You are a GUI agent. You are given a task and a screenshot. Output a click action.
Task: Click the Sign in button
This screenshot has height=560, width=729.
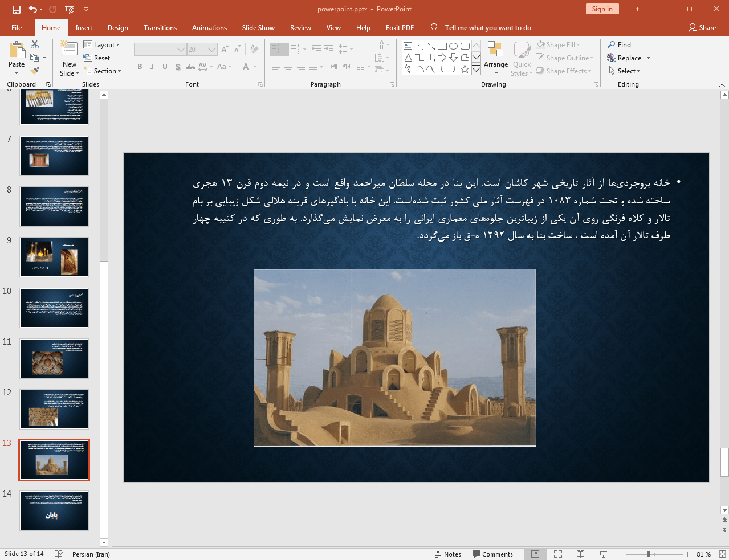click(x=602, y=9)
